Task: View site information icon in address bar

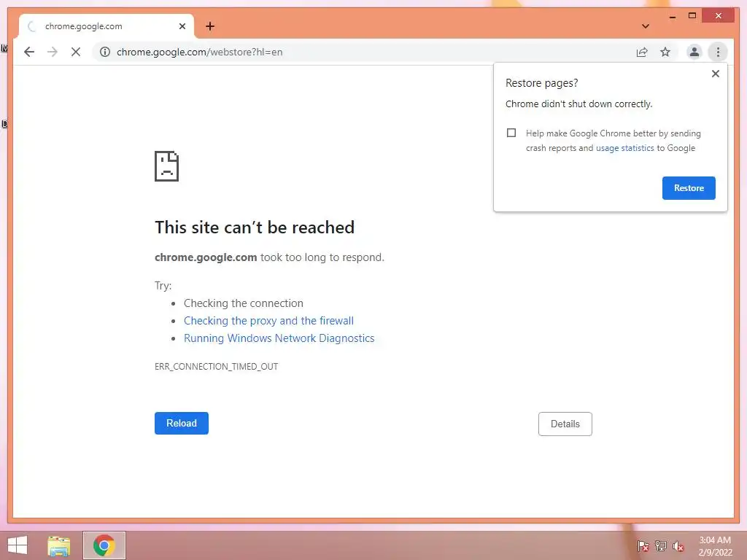Action: [105, 52]
